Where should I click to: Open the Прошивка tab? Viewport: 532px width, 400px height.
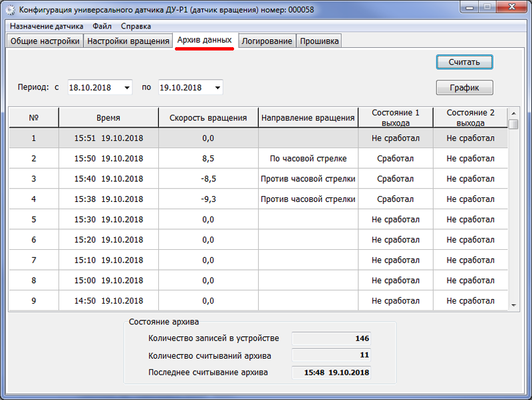tap(319, 41)
